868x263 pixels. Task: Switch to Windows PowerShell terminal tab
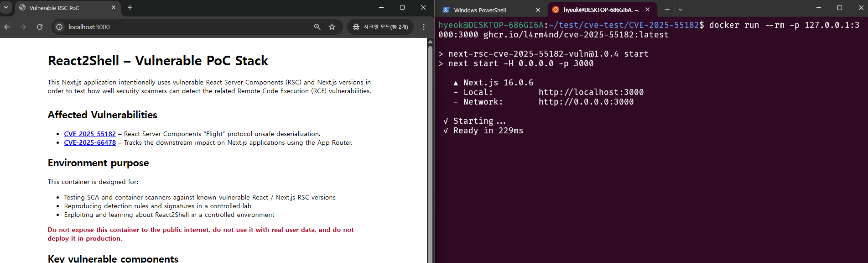point(491,10)
